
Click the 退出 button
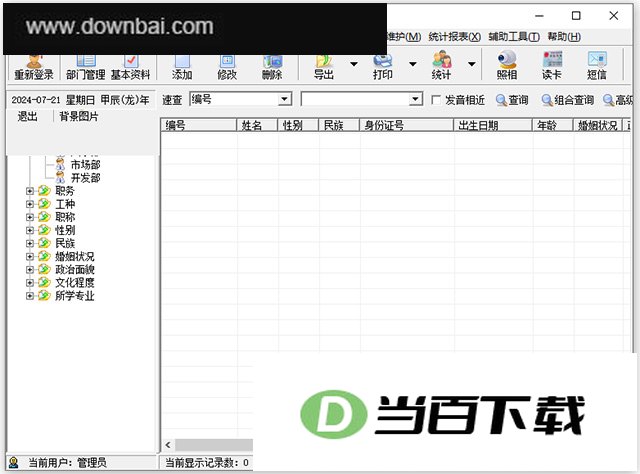[x=27, y=117]
